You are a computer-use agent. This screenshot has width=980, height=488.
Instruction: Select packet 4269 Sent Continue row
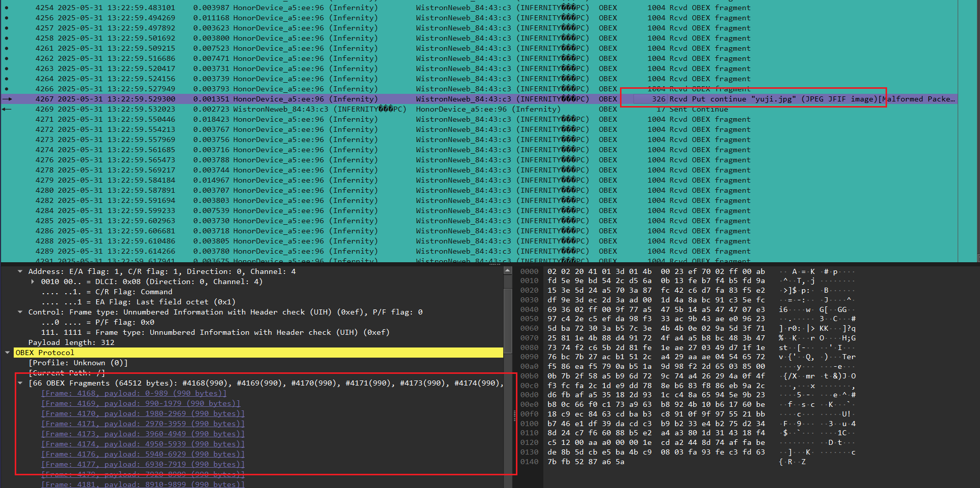point(457,109)
